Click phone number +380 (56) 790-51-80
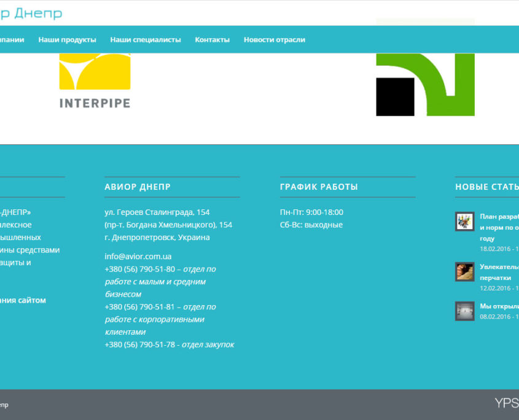Screen dimensions: 519x420 point(139,269)
